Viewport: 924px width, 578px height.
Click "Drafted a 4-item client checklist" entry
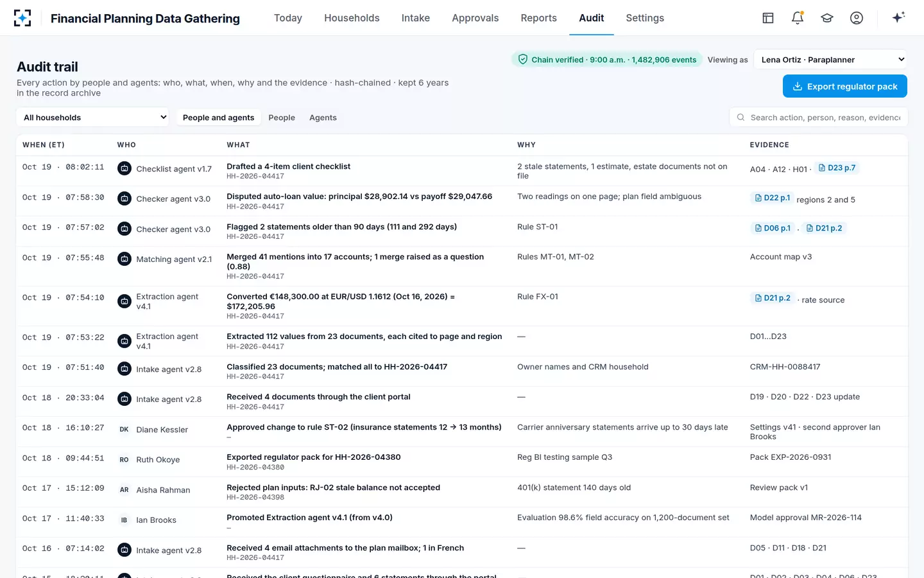pyautogui.click(x=289, y=166)
